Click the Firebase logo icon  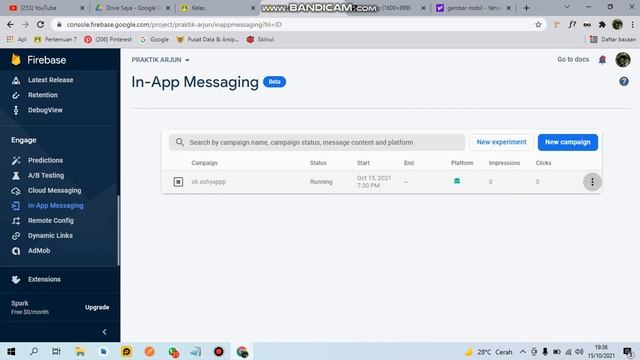tap(16, 60)
